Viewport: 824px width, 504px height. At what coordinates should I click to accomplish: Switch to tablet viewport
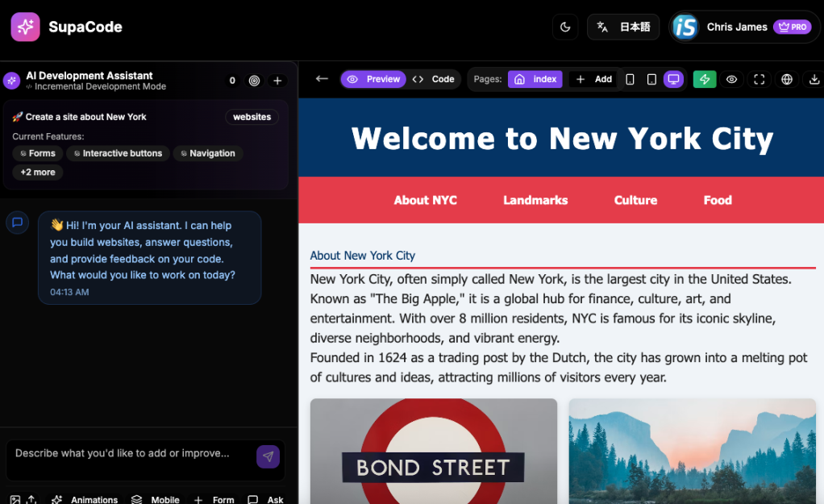(651, 79)
